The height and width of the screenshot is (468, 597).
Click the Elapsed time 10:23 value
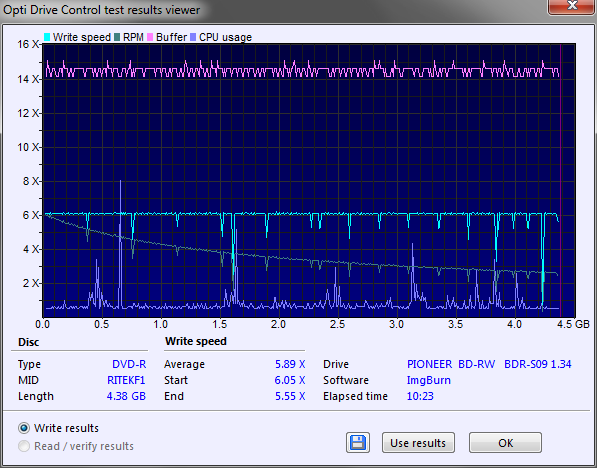(420, 396)
